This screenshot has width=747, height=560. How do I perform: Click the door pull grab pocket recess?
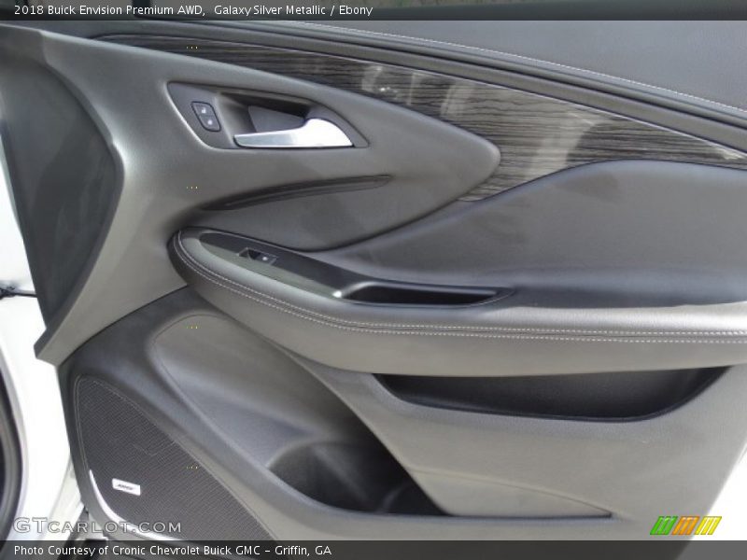pyautogui.click(x=420, y=293)
